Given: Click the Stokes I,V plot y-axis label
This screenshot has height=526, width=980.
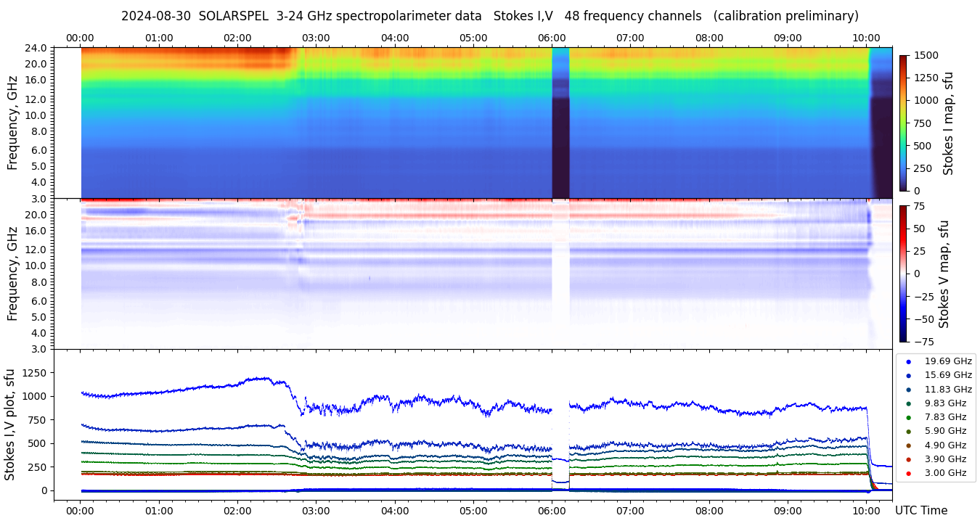Looking at the screenshot, I should 10,424.
